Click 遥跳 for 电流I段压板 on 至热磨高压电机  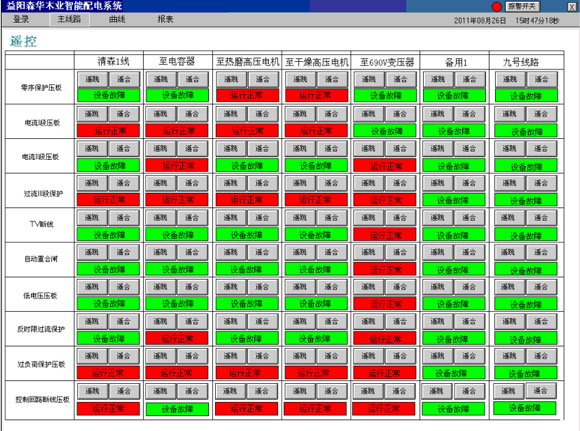(230, 114)
